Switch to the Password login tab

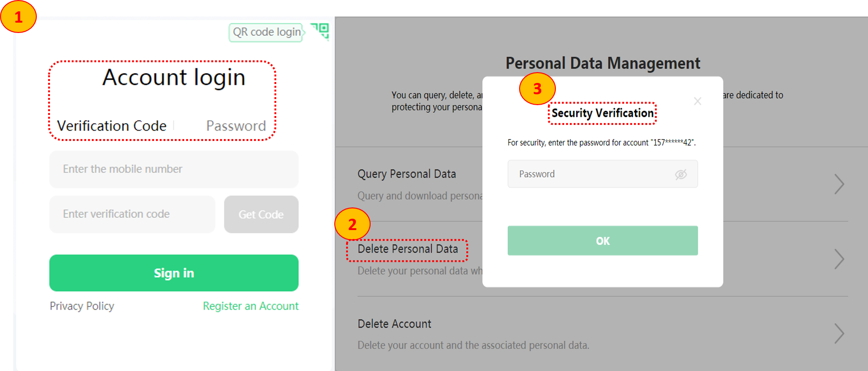pyautogui.click(x=235, y=126)
